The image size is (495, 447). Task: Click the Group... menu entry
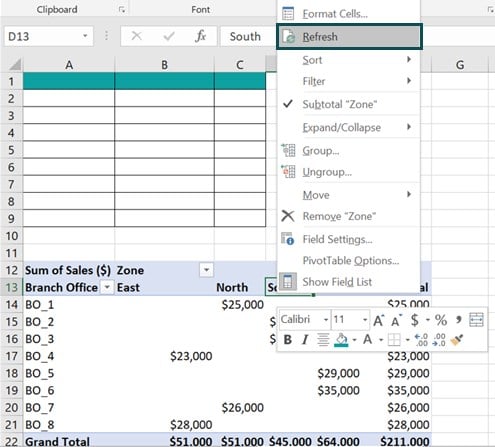(x=348, y=151)
